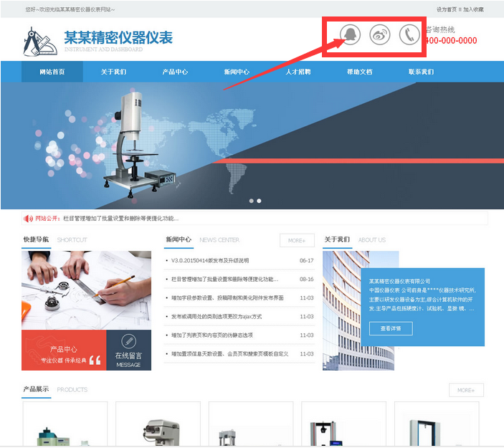504x448 pixels.
Task: Click MORE+ button beside 产品展示
Action: 466,390
